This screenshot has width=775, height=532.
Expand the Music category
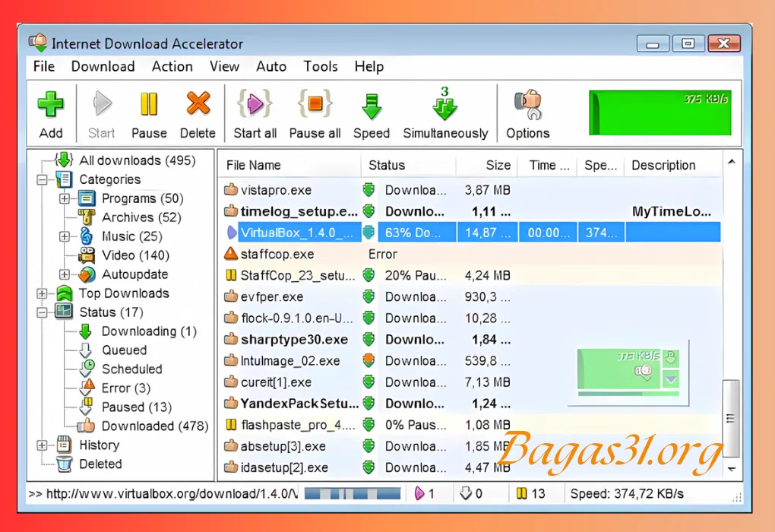[65, 236]
